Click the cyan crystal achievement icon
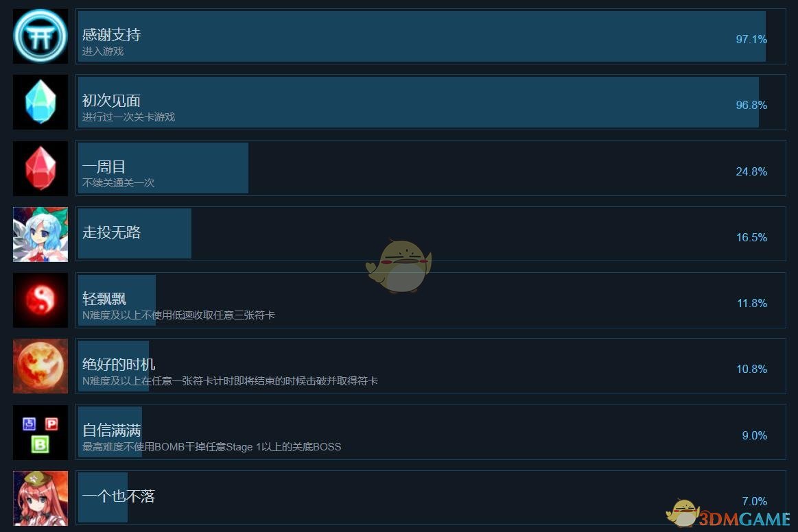798x532 pixels. click(40, 102)
